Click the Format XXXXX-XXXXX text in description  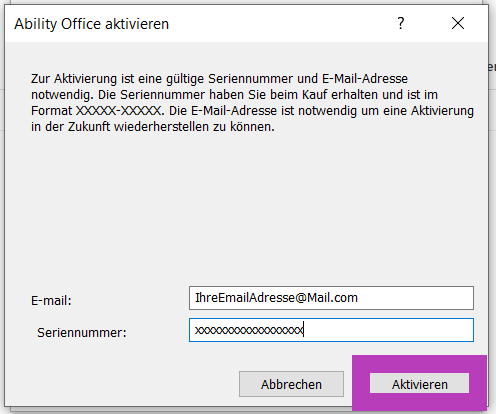pos(97,111)
